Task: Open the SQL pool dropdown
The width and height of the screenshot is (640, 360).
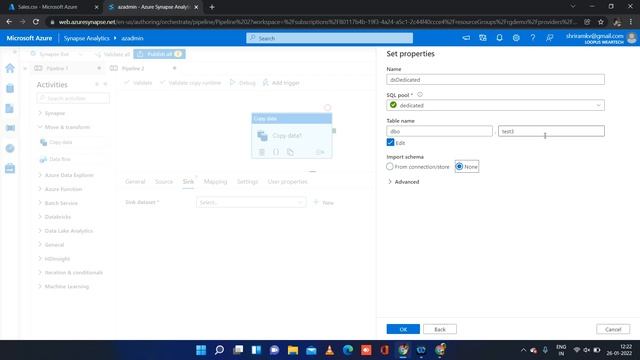Action: point(496,105)
